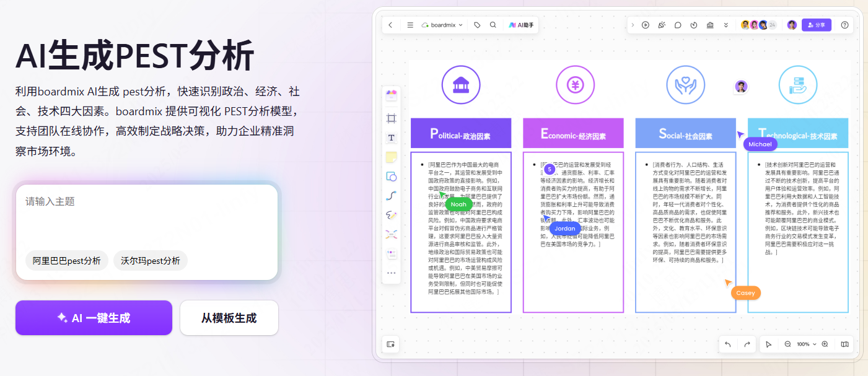Select the Frame tool
This screenshot has height=376, width=868.
(x=392, y=118)
